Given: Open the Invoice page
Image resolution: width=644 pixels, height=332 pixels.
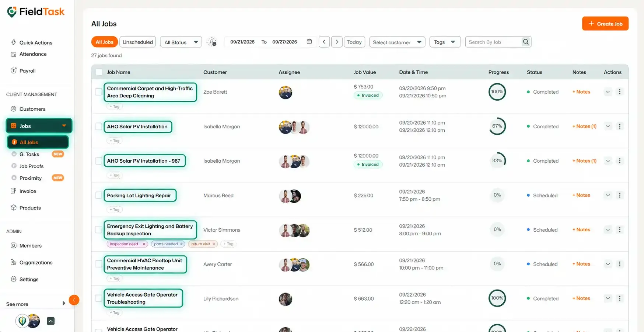Looking at the screenshot, I should click(x=23, y=191).
